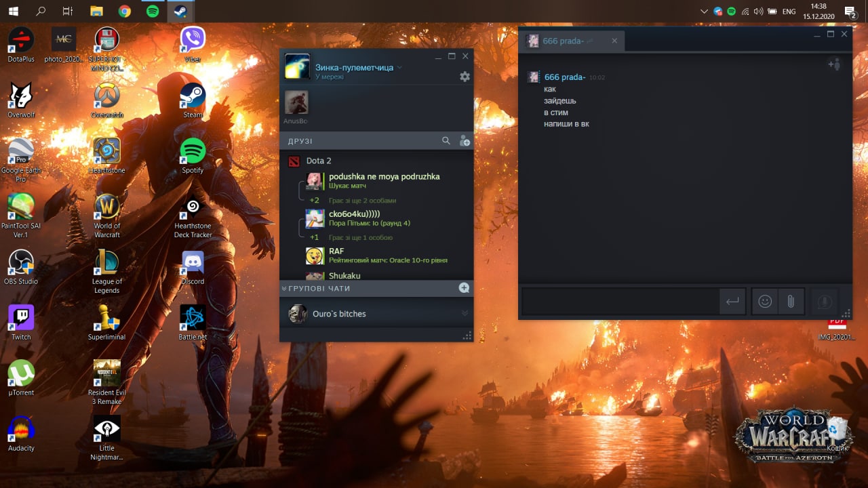868x488 pixels.
Task: Open the Steam desktop shortcut
Action: coord(193,100)
